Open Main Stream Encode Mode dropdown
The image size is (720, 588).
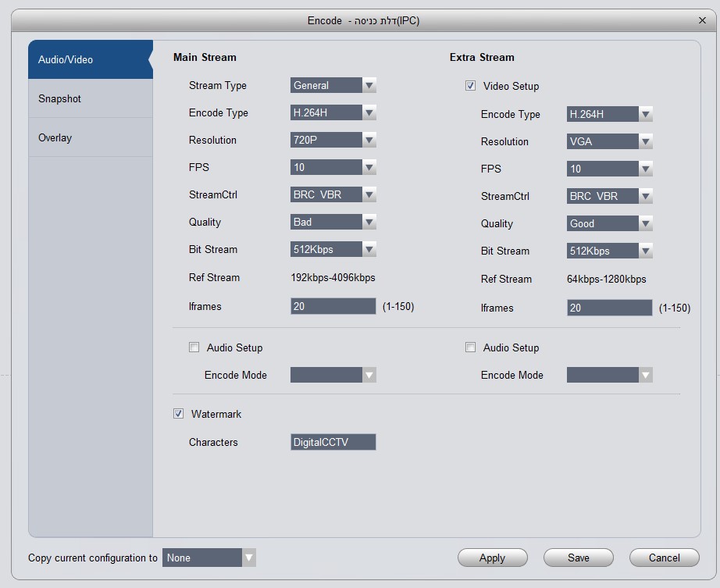[x=333, y=375]
